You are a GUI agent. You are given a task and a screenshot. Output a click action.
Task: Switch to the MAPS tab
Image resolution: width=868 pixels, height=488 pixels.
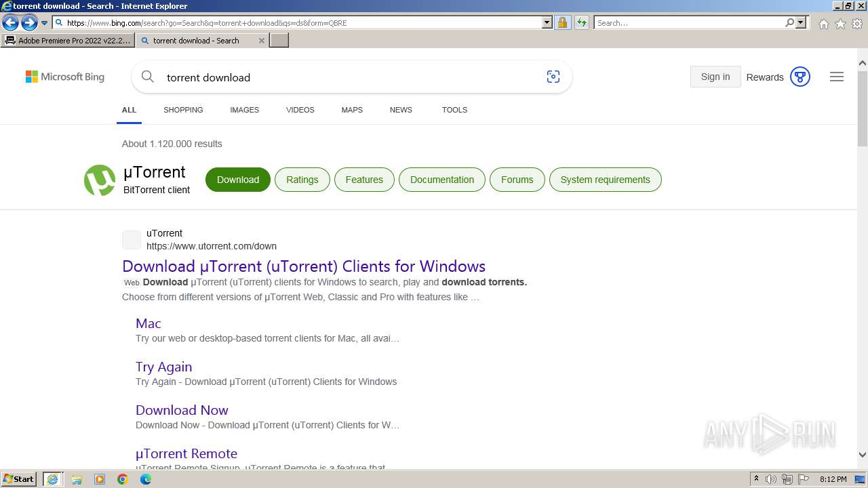tap(352, 110)
